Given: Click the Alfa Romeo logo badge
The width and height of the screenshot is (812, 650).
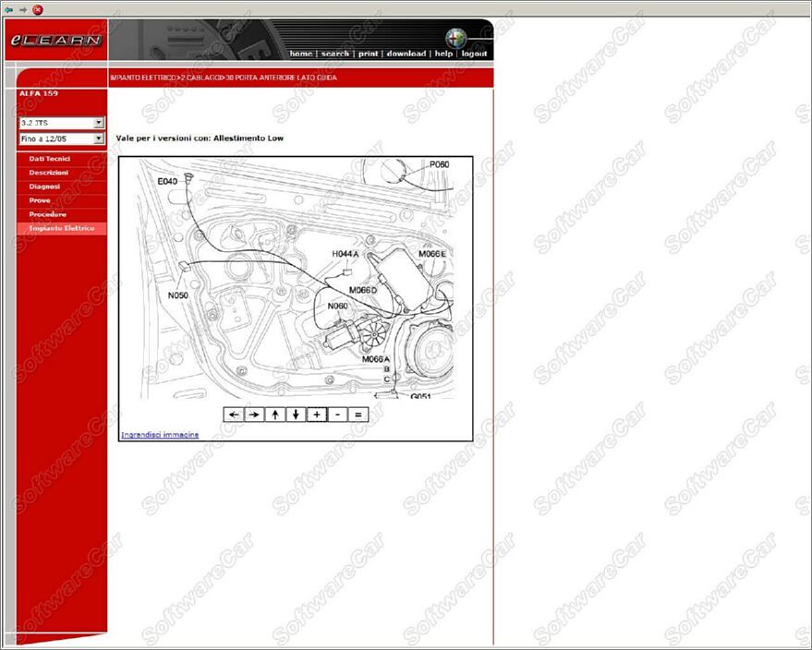Looking at the screenshot, I should click(456, 38).
